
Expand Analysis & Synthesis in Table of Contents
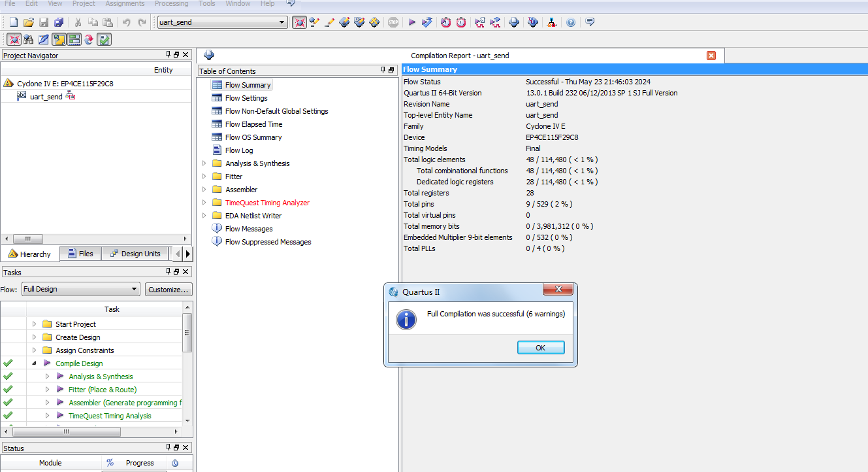pos(204,163)
